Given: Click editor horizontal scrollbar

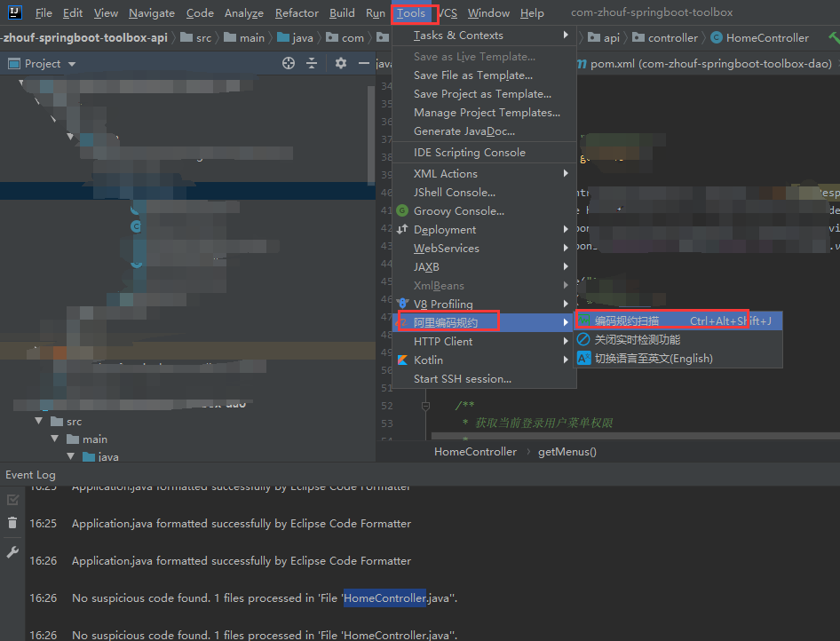Looking at the screenshot, I should pyautogui.click(x=636, y=436).
